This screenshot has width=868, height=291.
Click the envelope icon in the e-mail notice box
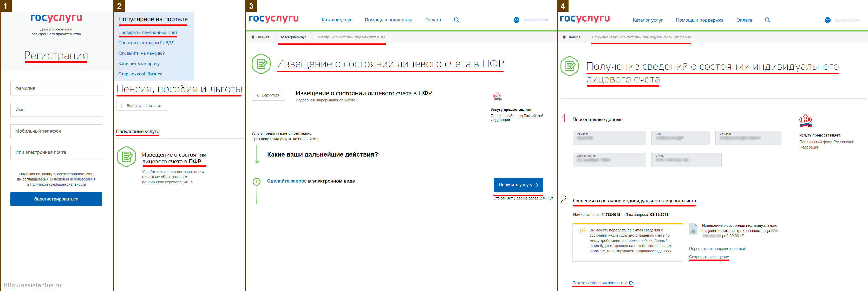(x=583, y=231)
